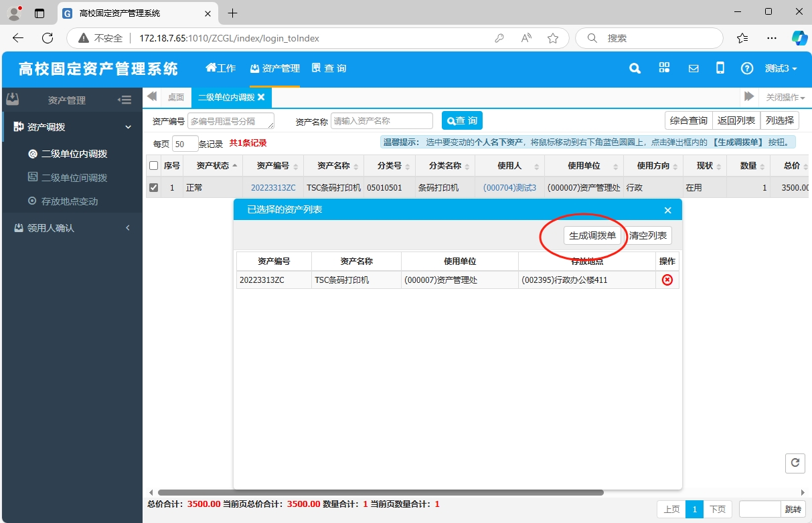Image resolution: width=812 pixels, height=523 pixels.
Task: Collapse sidebar with the menu fold icon
Action: 125,100
